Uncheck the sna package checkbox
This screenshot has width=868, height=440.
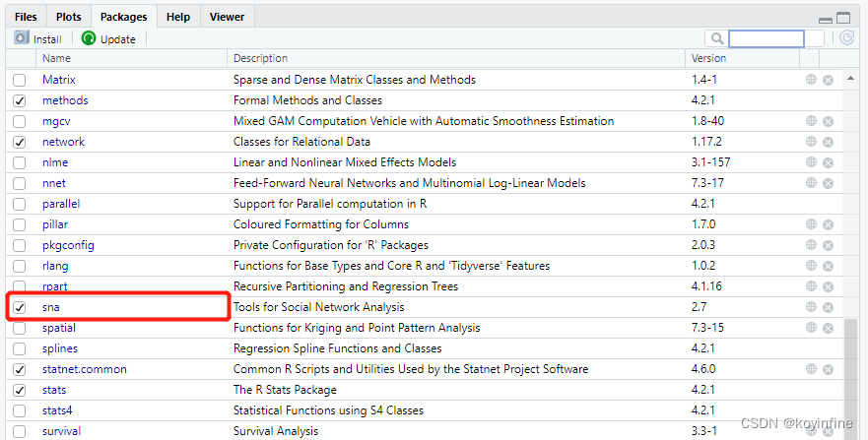tap(19, 308)
